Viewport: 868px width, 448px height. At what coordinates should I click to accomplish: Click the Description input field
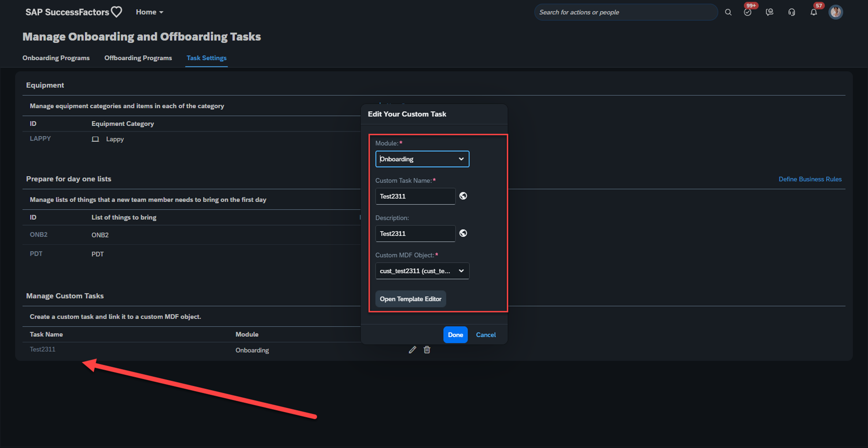(415, 233)
